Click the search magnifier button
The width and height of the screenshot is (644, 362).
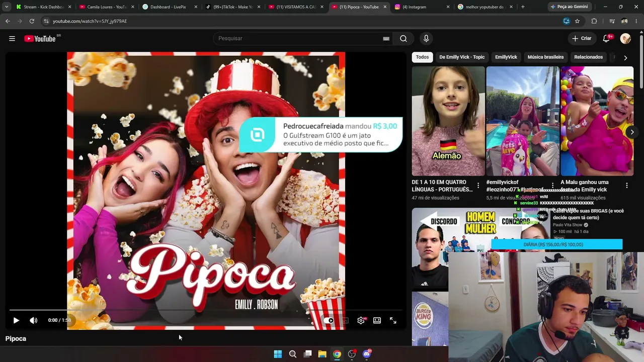(x=404, y=39)
